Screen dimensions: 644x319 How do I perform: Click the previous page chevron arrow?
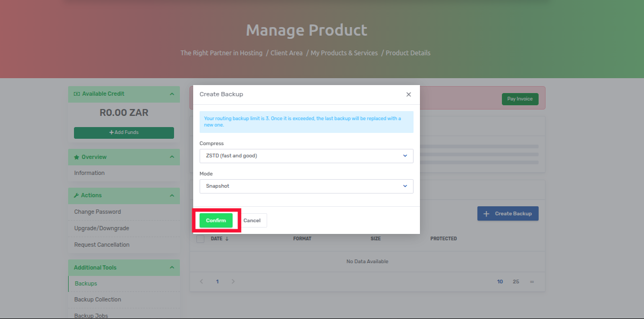pos(201,281)
